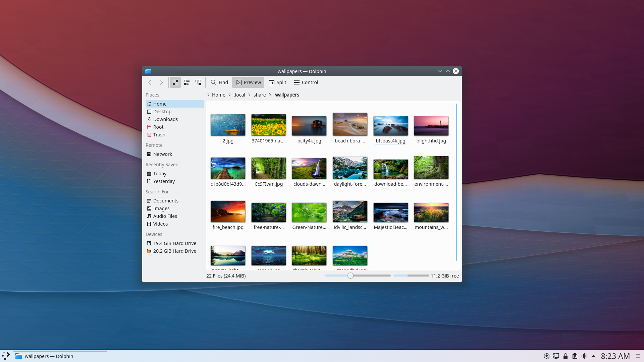Open Find search tool
This screenshot has height=362, width=644.
[219, 82]
